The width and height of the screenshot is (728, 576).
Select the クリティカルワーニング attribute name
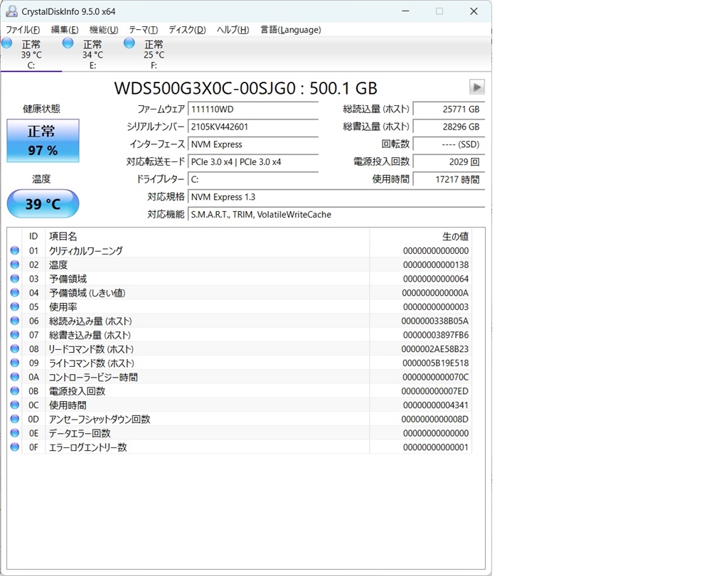point(86,250)
